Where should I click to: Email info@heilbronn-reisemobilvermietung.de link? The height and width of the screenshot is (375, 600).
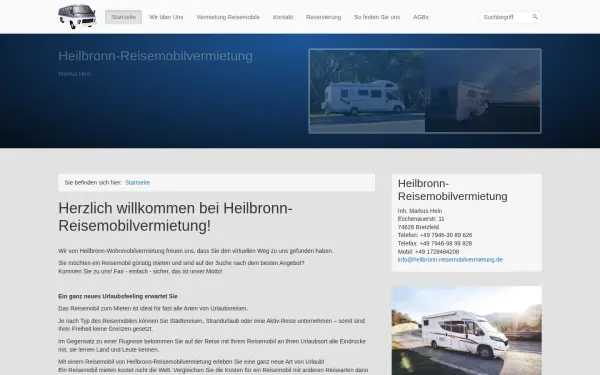450,259
